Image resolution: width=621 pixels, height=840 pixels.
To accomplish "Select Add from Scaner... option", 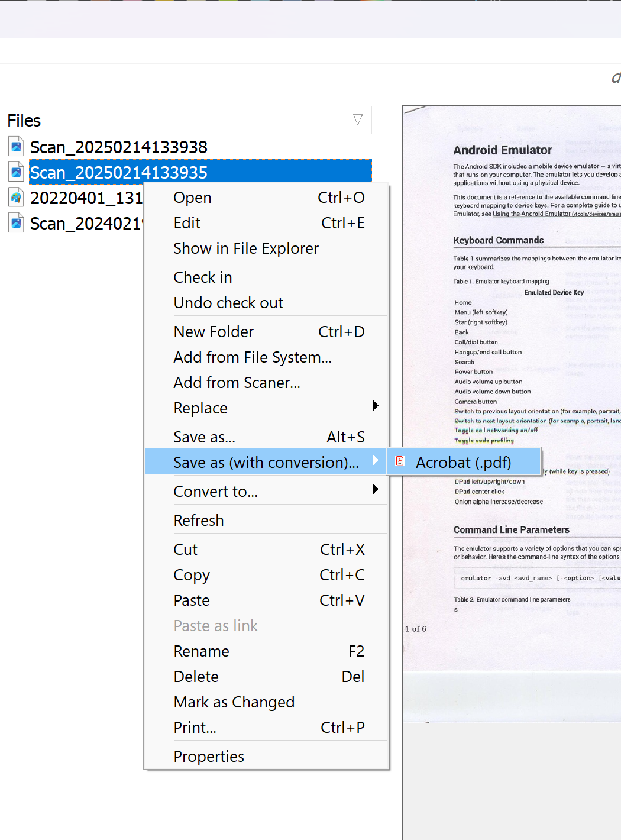I will pyautogui.click(x=237, y=383).
